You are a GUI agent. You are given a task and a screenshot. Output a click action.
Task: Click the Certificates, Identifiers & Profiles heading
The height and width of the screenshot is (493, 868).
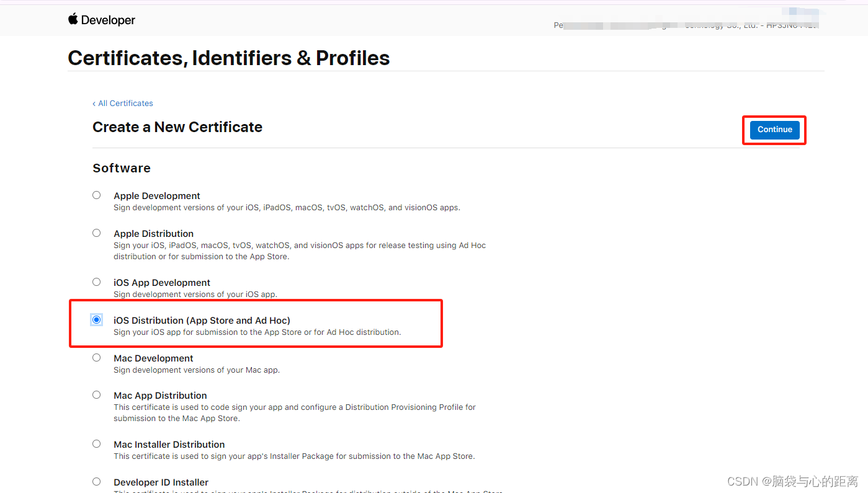[x=229, y=58]
